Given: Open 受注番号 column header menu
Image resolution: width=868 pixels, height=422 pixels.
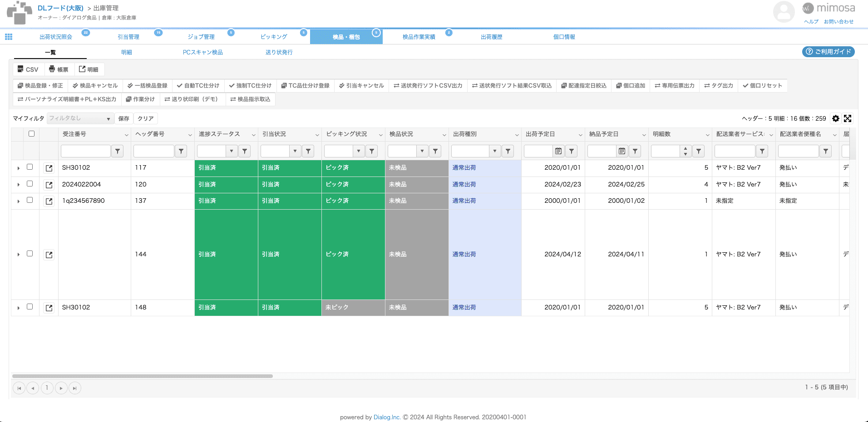Looking at the screenshot, I should tap(126, 135).
